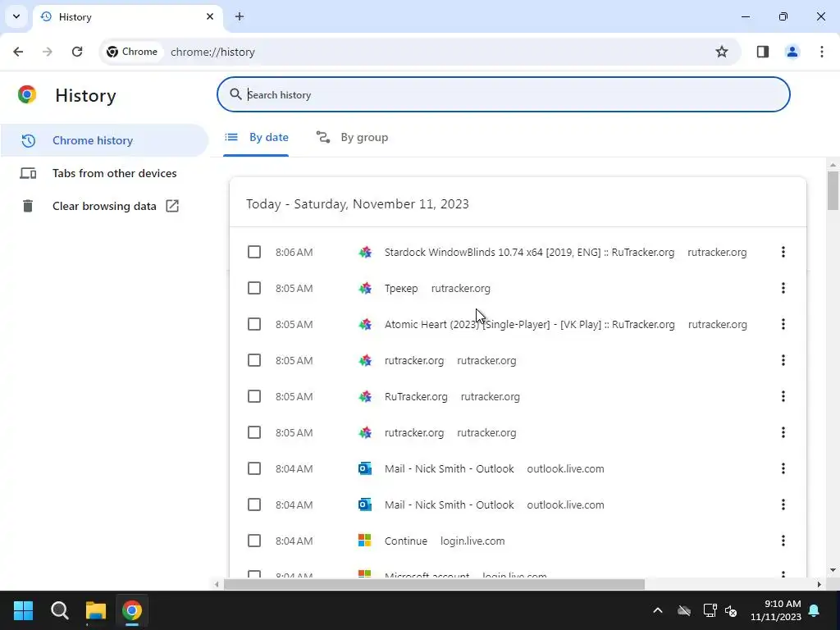
Task: Click the rutracker.org domain on Stardock row
Action: (x=717, y=253)
